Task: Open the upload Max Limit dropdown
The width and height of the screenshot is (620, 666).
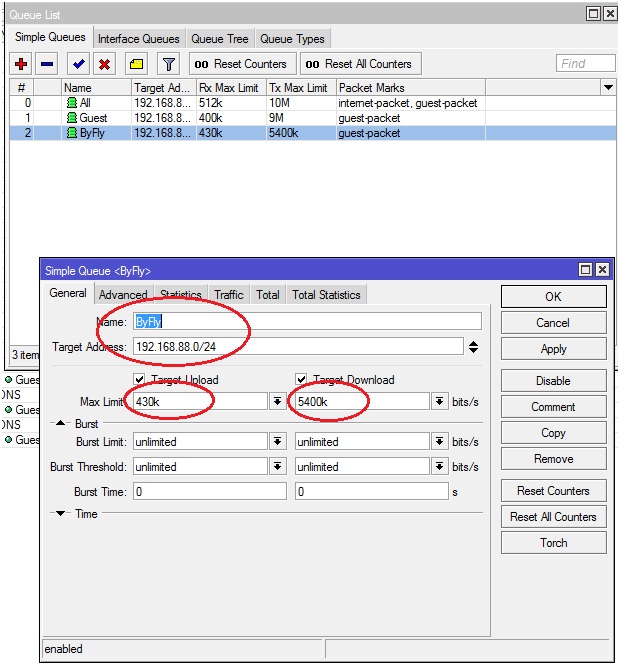Action: [x=277, y=401]
